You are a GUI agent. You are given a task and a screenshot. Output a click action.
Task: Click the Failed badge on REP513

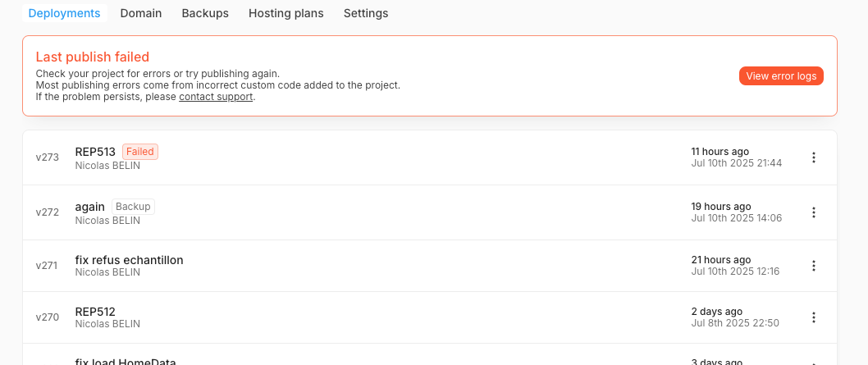pyautogui.click(x=140, y=152)
